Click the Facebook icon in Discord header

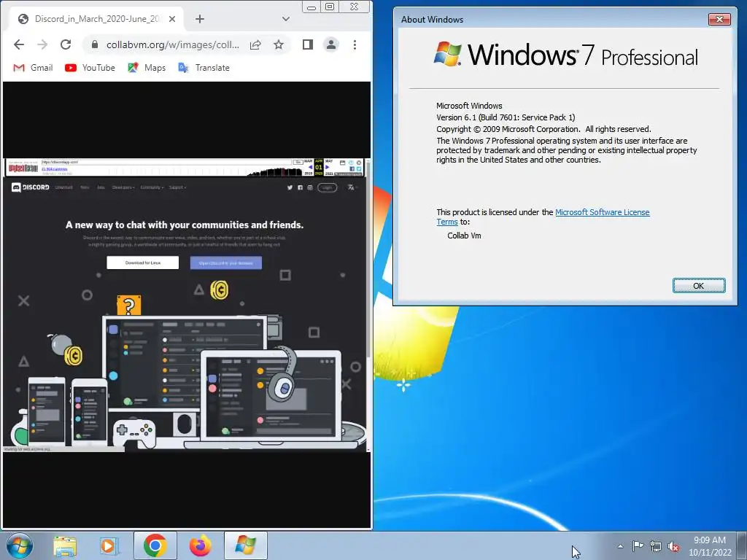point(300,187)
